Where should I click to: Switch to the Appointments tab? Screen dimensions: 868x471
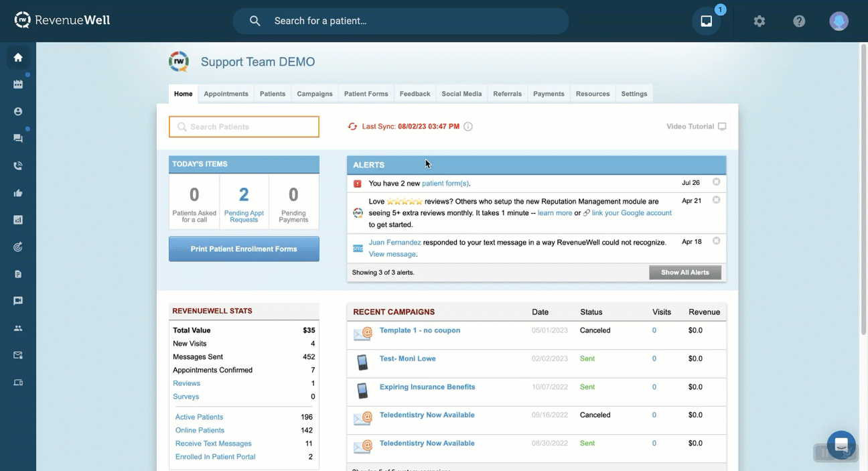226,94
